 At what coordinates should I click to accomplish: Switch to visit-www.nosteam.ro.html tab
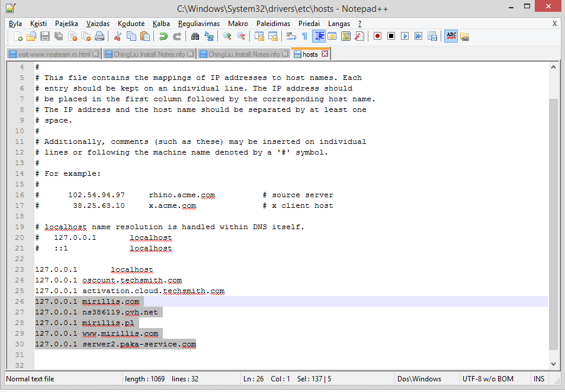click(54, 54)
